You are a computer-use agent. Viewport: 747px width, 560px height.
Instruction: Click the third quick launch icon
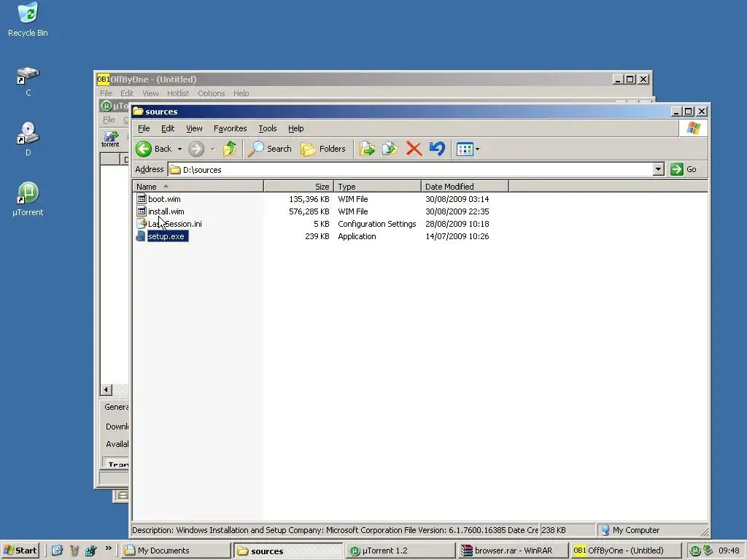point(91,551)
